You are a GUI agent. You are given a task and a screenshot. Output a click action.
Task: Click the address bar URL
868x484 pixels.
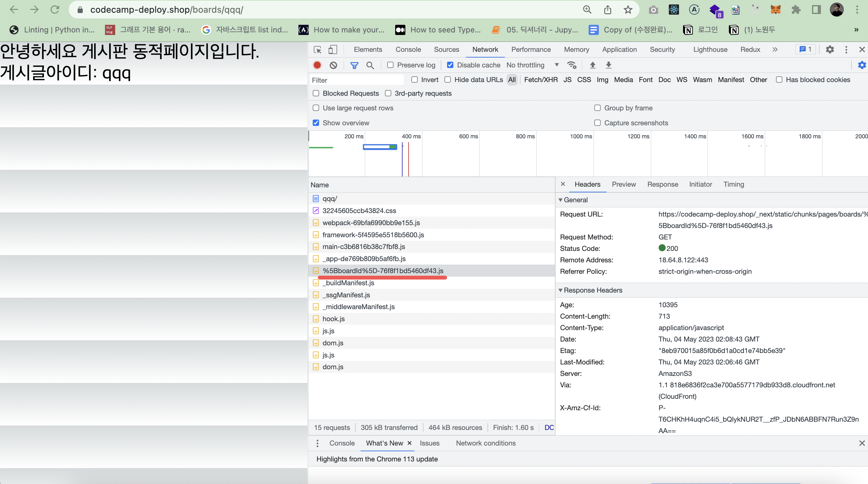[x=167, y=10]
